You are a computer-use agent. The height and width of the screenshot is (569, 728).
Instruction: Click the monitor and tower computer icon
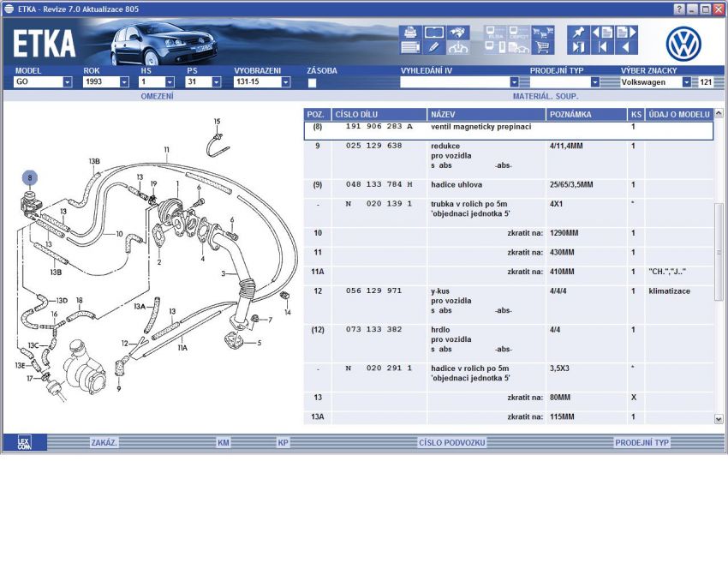(x=495, y=47)
